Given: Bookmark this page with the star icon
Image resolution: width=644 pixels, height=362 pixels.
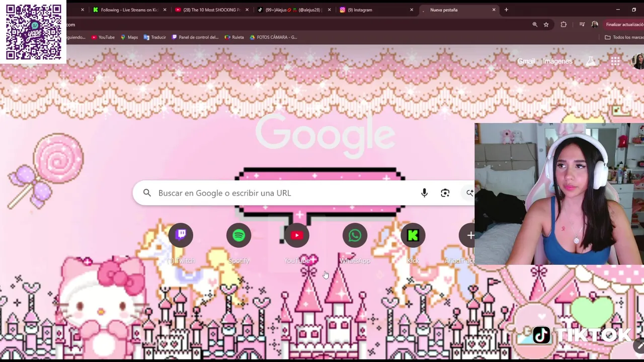Looking at the screenshot, I should point(546,24).
